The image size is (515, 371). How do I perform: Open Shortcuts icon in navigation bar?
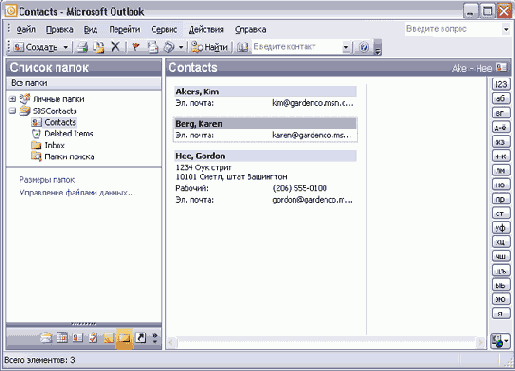(141, 338)
